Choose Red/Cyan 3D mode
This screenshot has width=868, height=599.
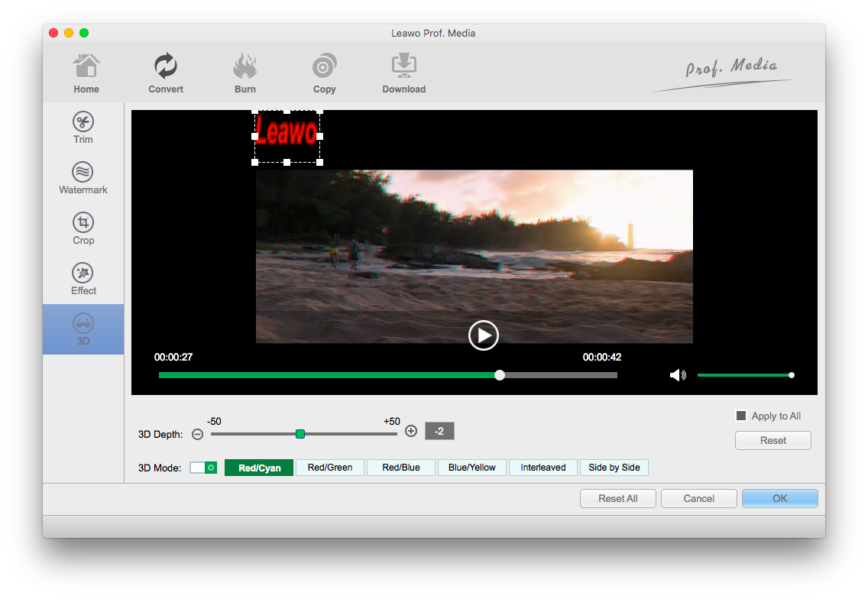click(259, 468)
